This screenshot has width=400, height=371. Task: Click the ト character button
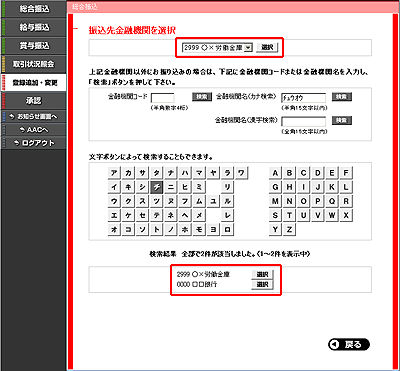157,230
